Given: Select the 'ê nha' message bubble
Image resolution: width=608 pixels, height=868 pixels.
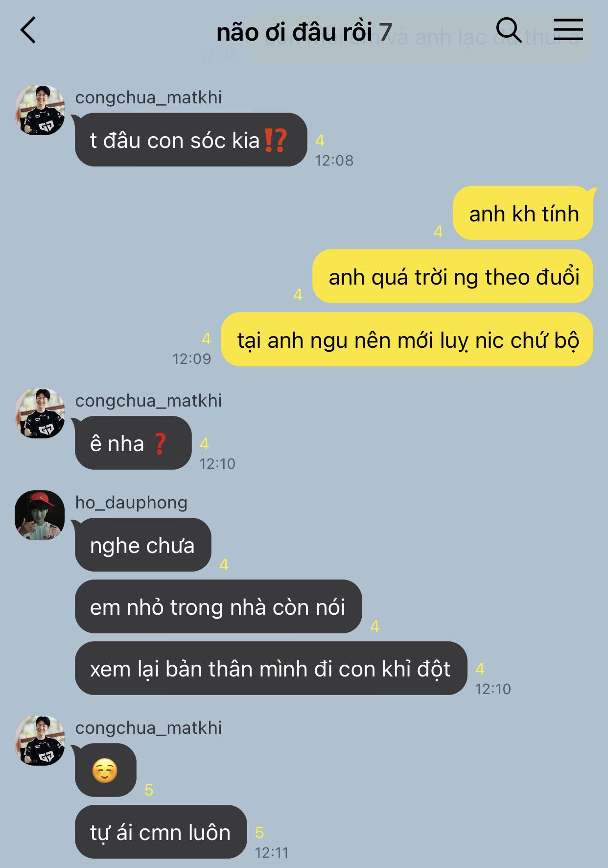Looking at the screenshot, I should (x=133, y=443).
